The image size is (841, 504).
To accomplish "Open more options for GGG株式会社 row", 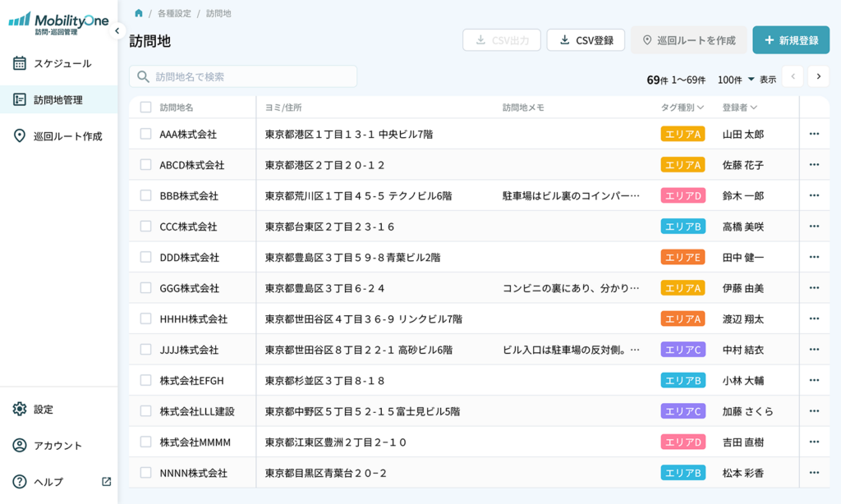I will 814,288.
